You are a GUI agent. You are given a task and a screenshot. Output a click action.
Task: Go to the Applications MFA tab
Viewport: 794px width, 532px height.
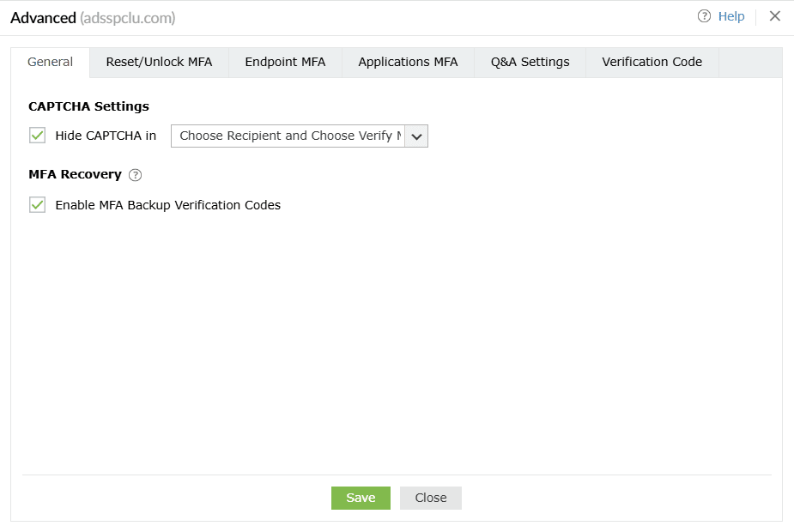pyautogui.click(x=408, y=62)
